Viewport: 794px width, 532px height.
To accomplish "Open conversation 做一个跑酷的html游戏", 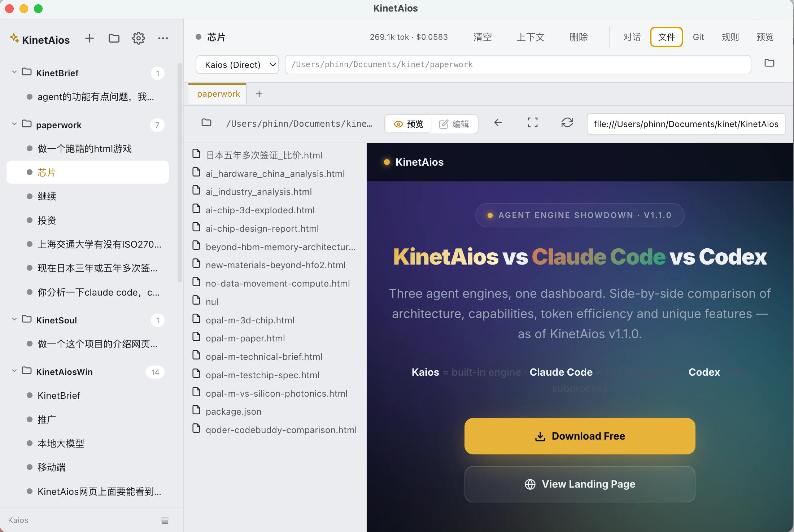I will 88,148.
